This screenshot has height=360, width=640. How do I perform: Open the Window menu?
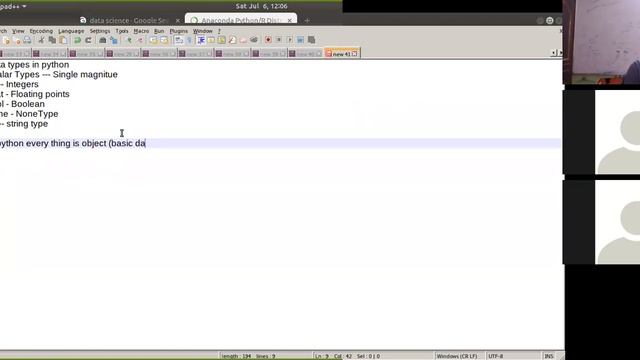(202, 31)
